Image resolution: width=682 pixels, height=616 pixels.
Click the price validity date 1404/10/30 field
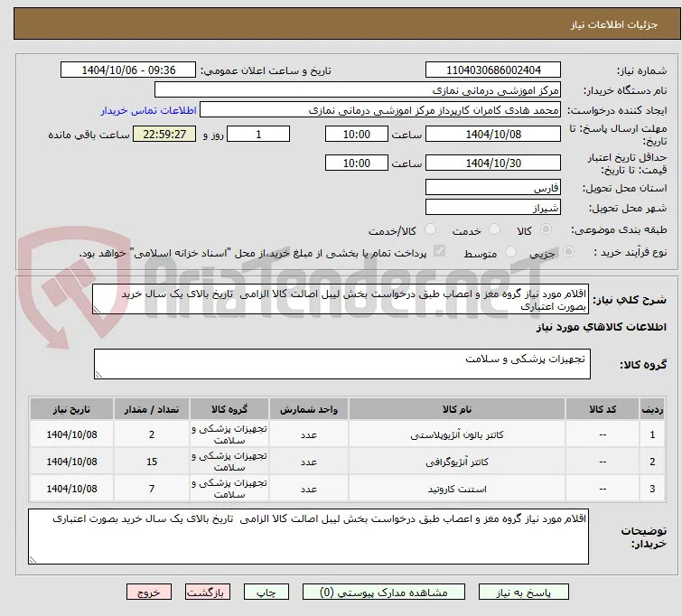coord(493,163)
